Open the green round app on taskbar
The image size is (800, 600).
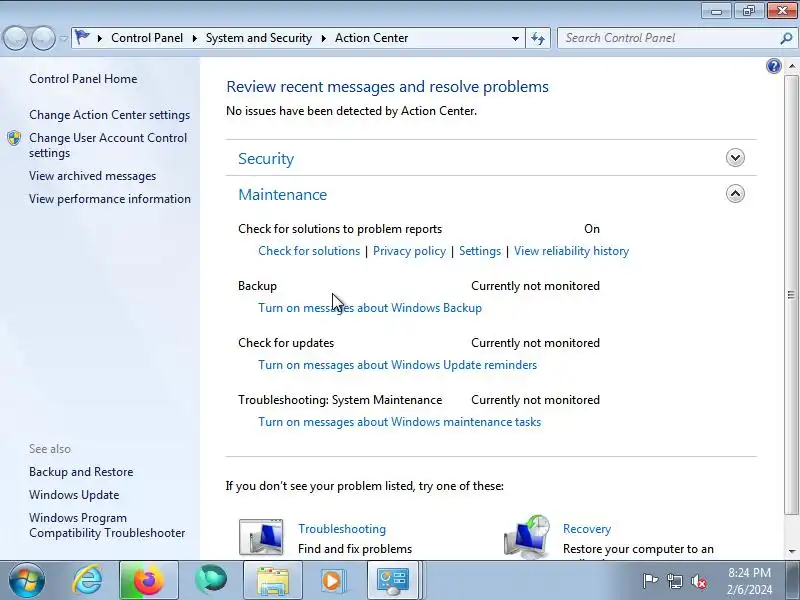[x=211, y=579]
